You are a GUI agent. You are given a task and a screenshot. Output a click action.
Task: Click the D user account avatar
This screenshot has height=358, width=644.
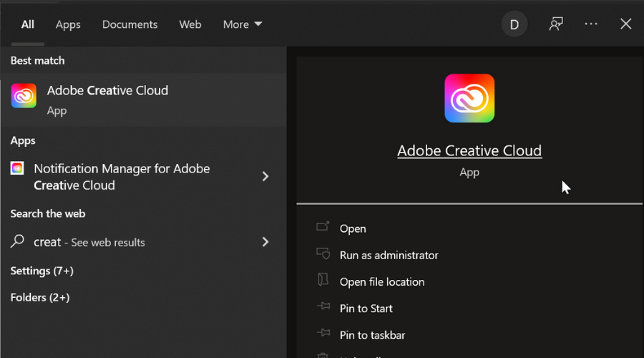514,24
